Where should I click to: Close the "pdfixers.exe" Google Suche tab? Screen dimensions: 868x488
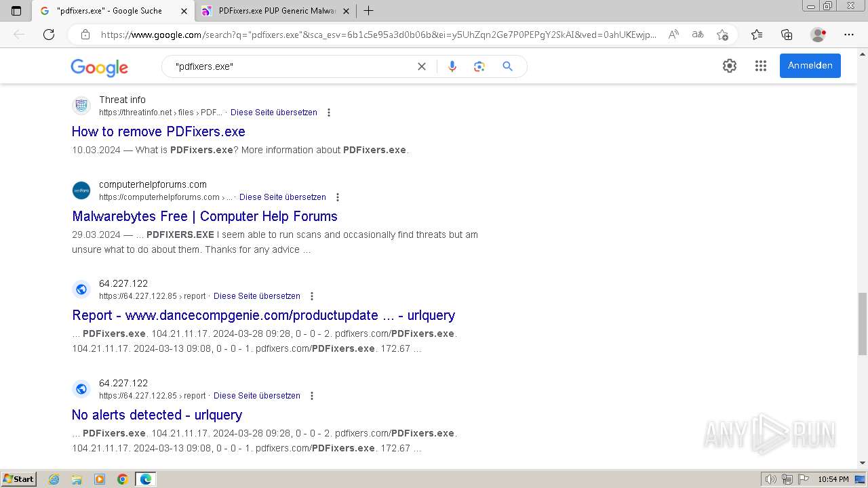(184, 11)
